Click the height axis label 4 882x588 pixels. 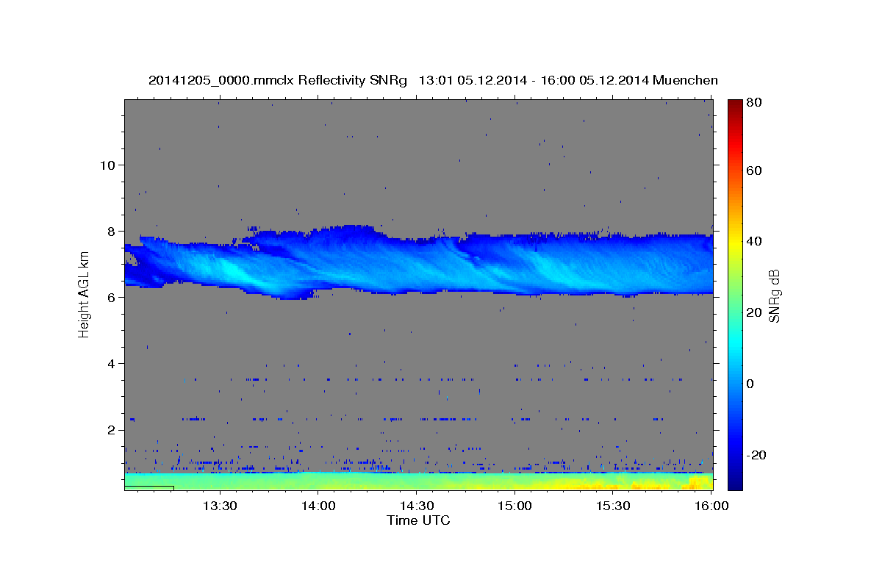[x=110, y=363]
